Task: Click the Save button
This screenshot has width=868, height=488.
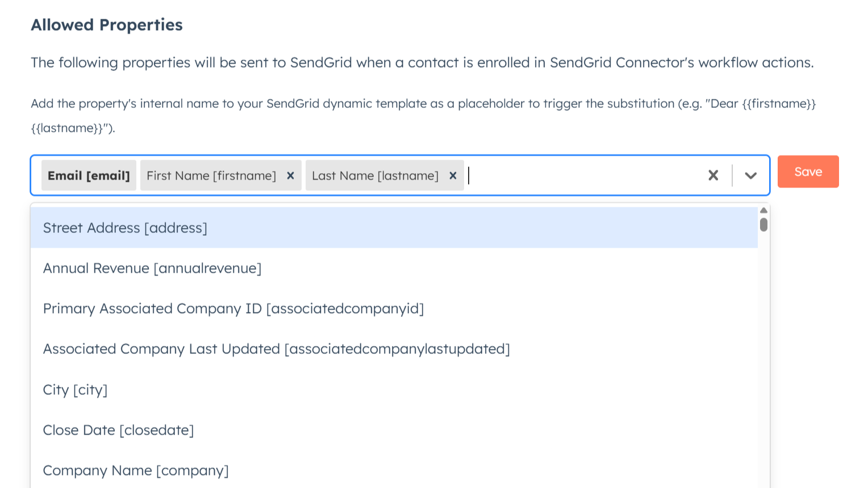Action: tap(808, 172)
